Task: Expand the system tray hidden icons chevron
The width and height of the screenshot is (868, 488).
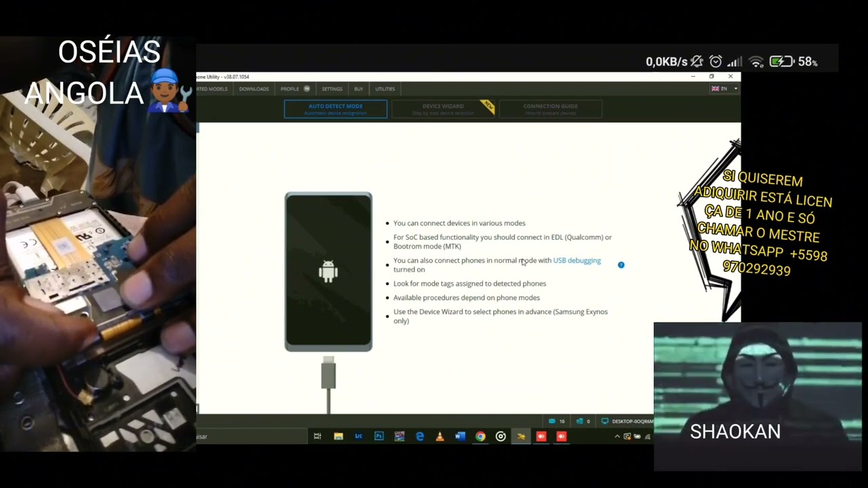Action: [x=617, y=436]
